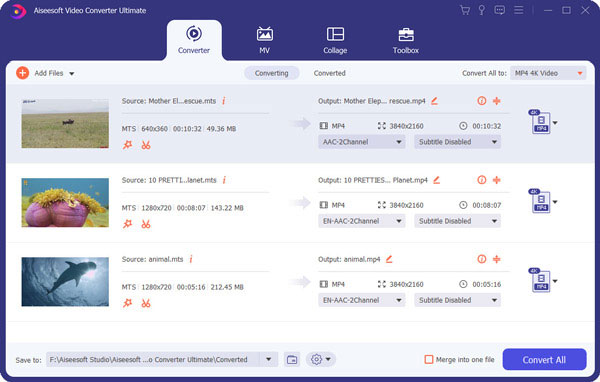Click the Convert All button
The width and height of the screenshot is (600, 382).
pos(544,359)
